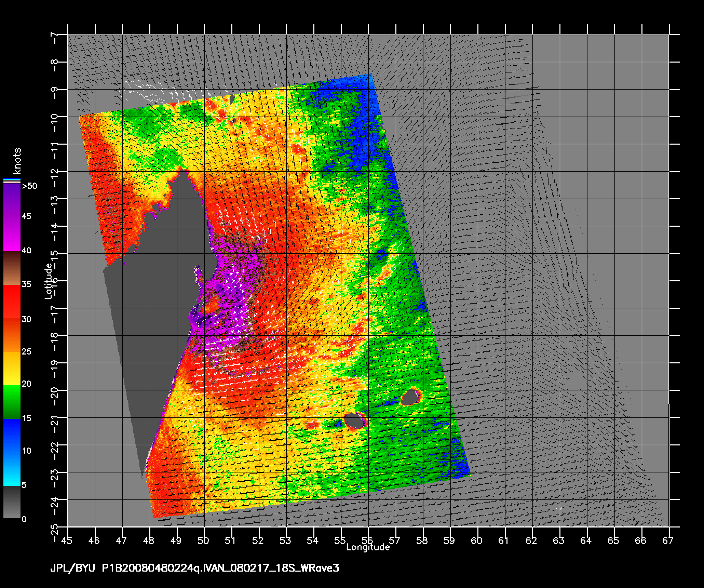704x588 pixels.
Task: Click the gray Réunion island gap near 55.5E
Action: click(x=355, y=420)
